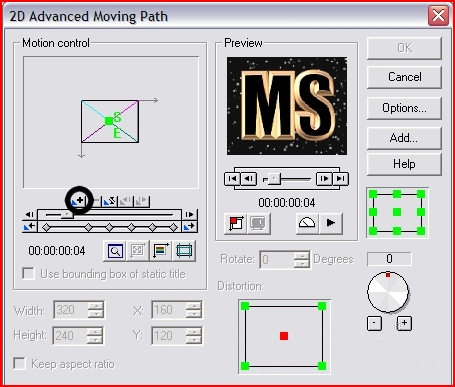Screen dimensions: 455x387
Task: Click the circled add key frame icon
Action: 79,201
